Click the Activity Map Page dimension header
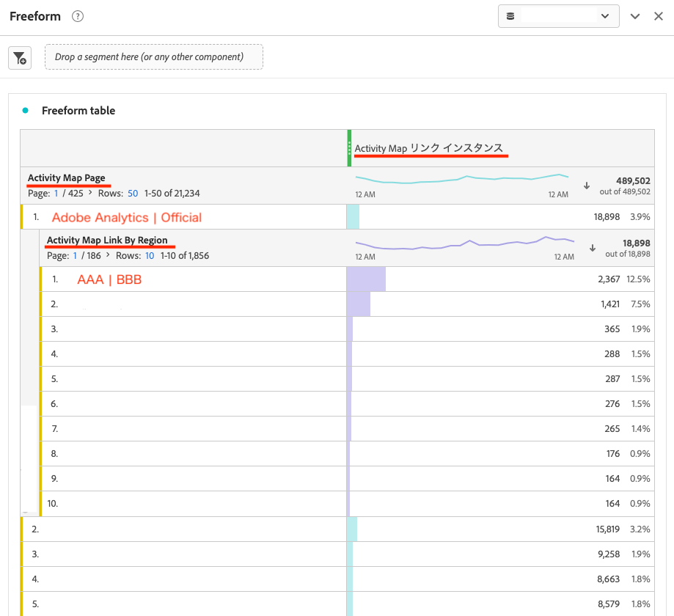 [x=67, y=177]
